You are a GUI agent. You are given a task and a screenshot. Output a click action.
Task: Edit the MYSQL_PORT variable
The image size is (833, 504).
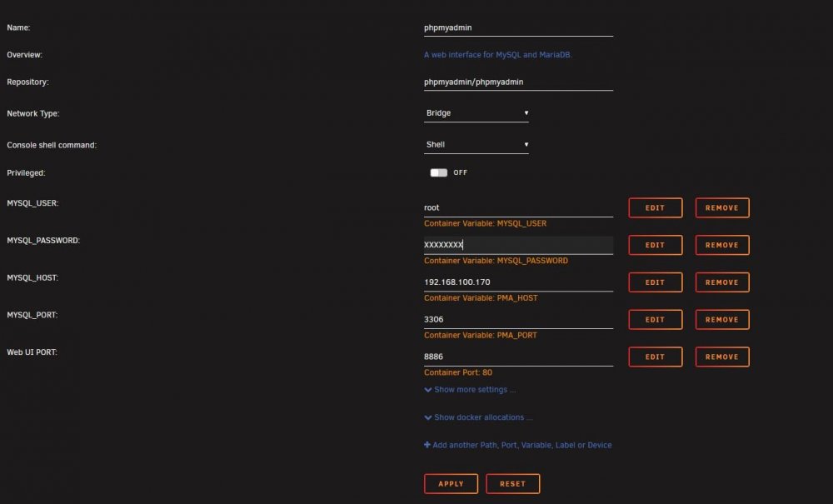point(655,319)
